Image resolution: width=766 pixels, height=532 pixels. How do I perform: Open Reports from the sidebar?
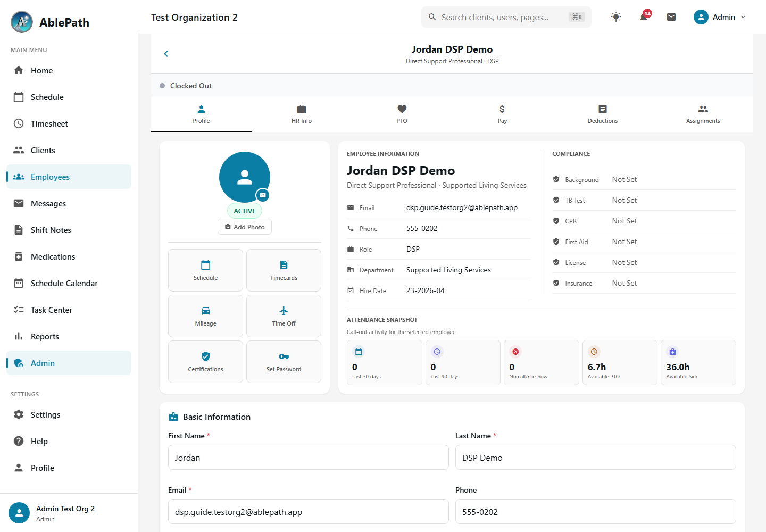click(69, 336)
